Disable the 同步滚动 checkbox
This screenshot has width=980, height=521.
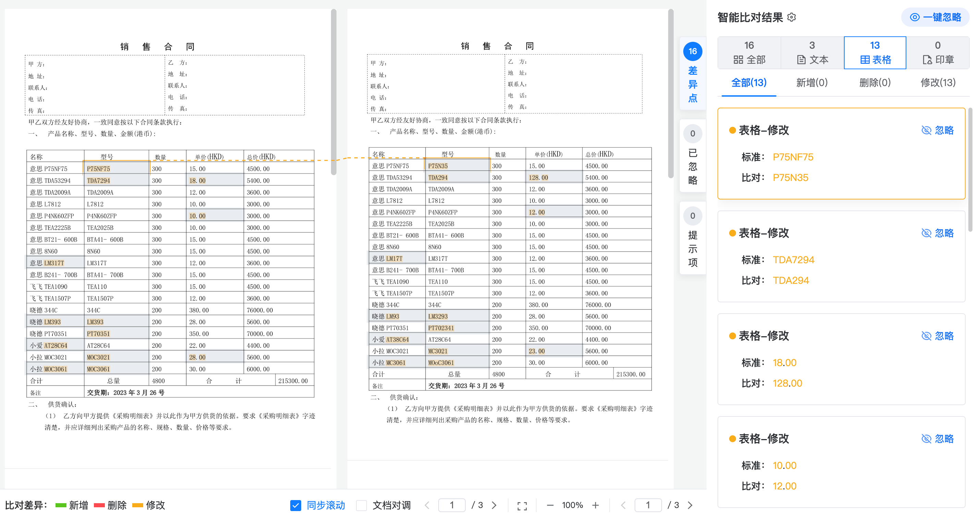pos(295,505)
